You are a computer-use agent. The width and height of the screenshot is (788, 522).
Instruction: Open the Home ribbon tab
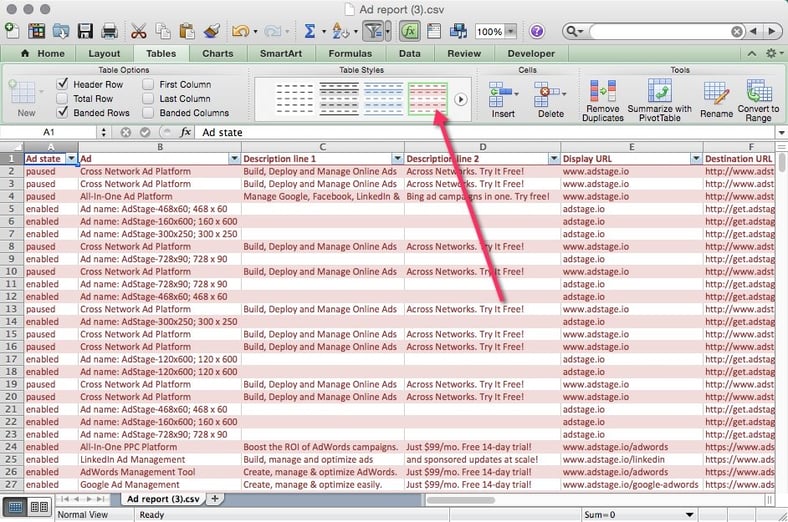pos(43,53)
